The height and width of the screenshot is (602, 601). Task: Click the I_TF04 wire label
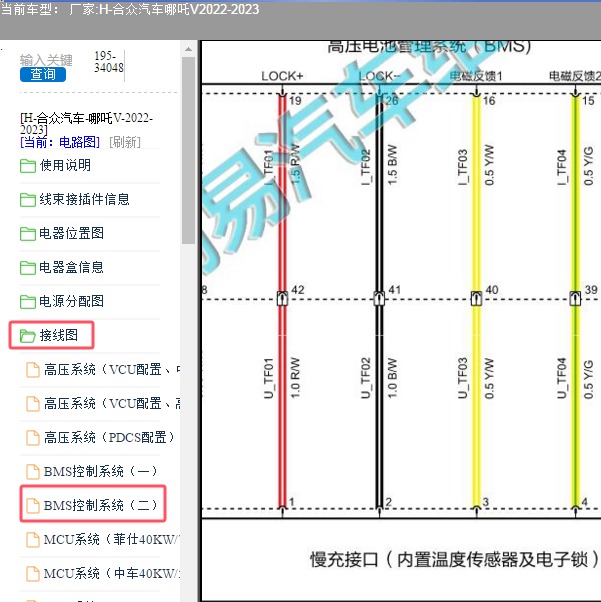point(561,167)
